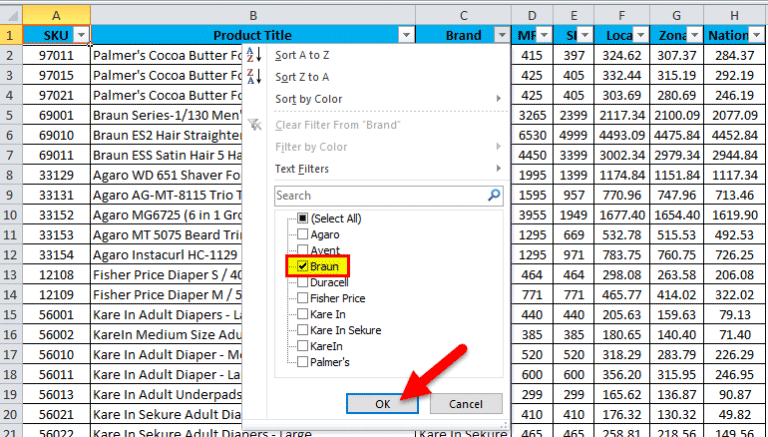Open the Brand column filter arrow
Screen dimensions: 768x437
(x=502, y=35)
